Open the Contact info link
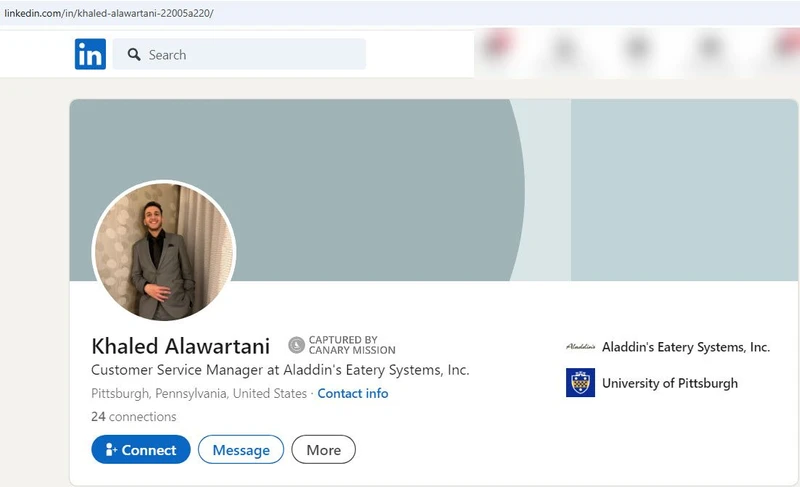 tap(353, 394)
